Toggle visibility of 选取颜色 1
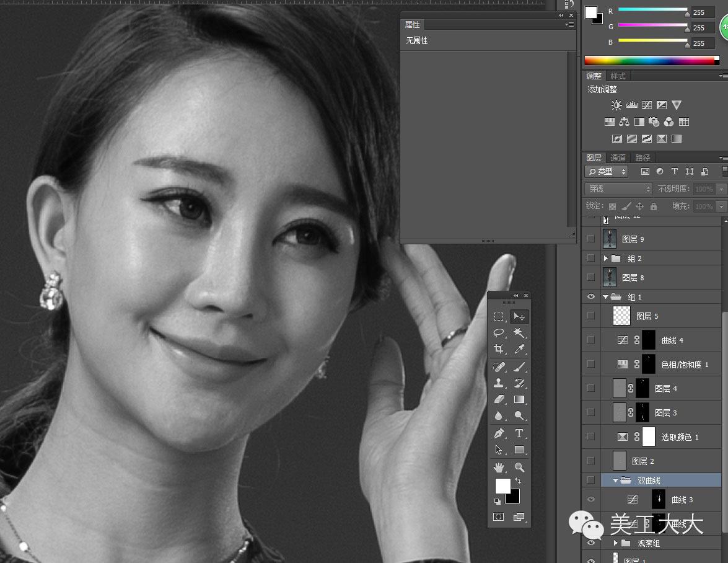728x563 pixels. (590, 437)
